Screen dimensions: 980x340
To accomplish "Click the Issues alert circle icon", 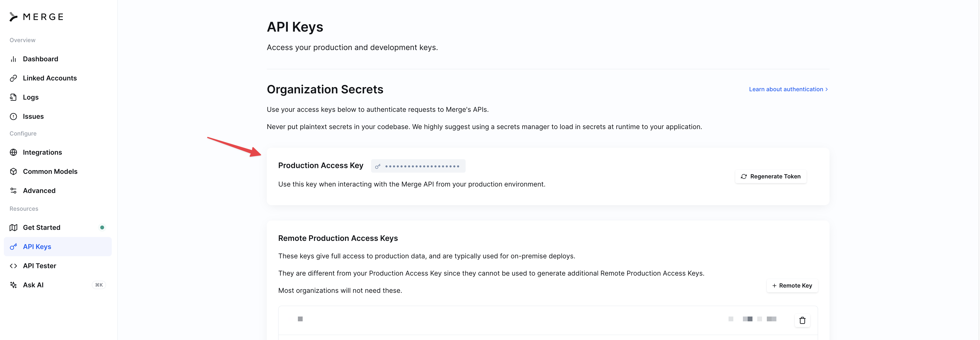I will (x=13, y=117).
